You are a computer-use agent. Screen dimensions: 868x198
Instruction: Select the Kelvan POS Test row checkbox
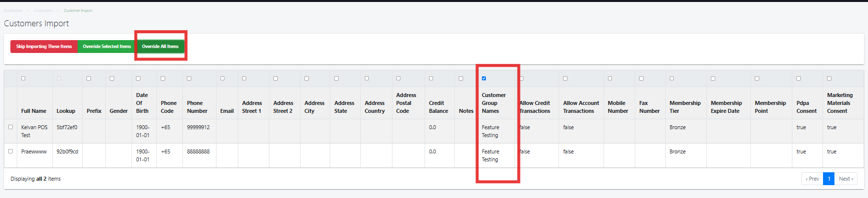(10, 127)
